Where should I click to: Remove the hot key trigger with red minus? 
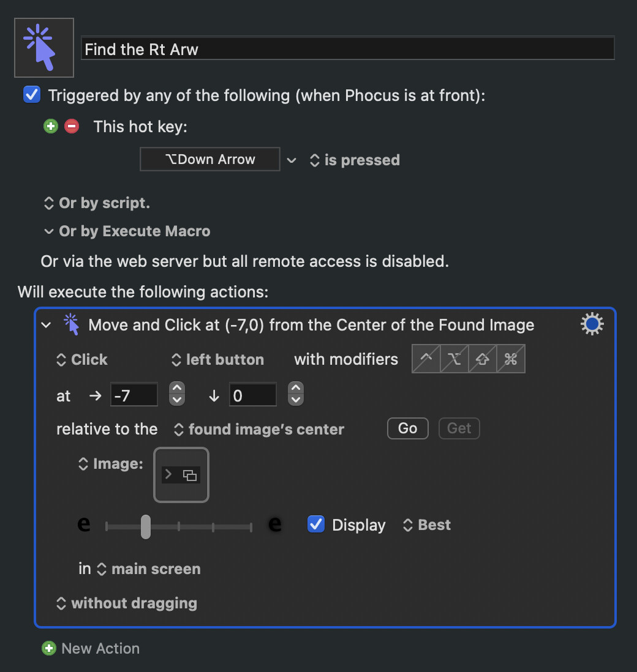[x=72, y=127]
